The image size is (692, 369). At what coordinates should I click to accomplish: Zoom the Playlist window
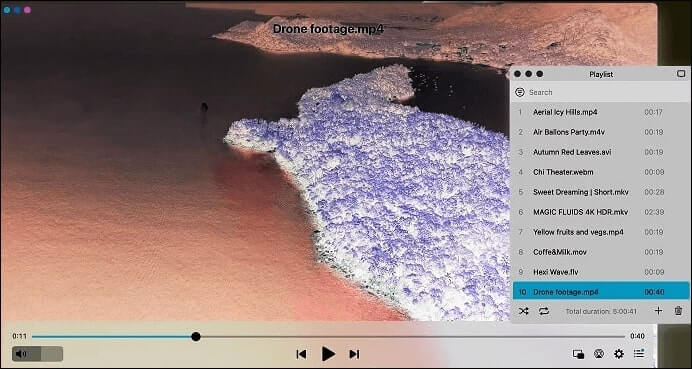tap(539, 74)
